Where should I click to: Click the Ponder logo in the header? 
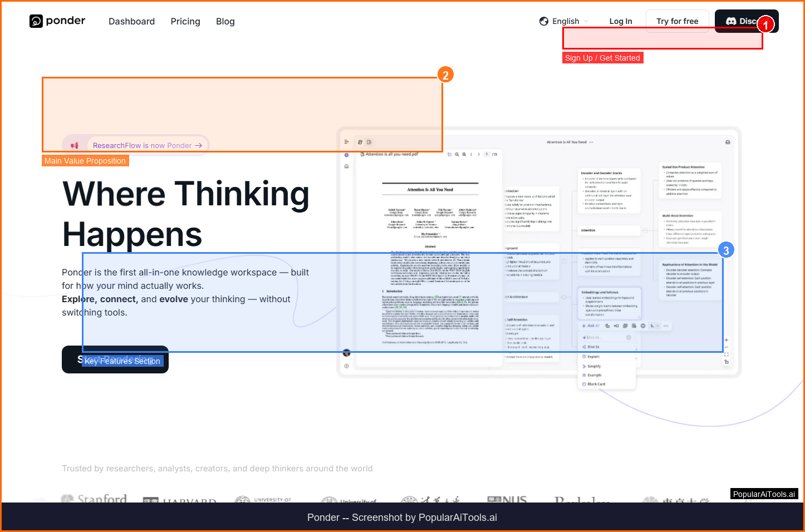coord(57,21)
